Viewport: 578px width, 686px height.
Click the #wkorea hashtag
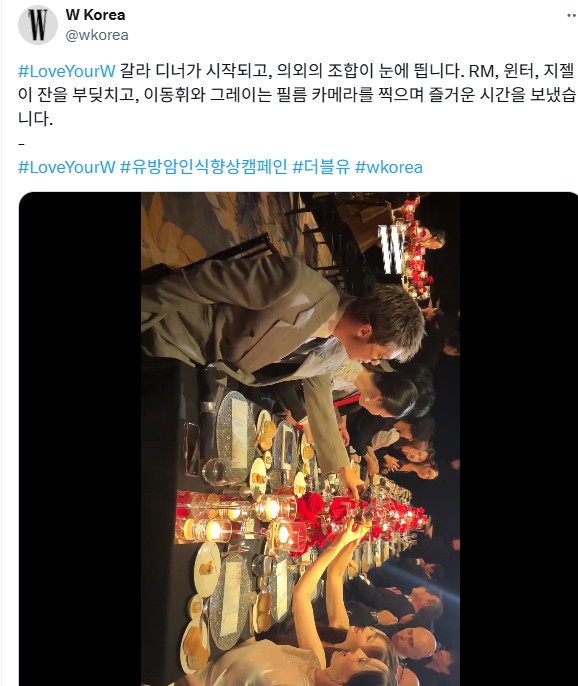389,167
